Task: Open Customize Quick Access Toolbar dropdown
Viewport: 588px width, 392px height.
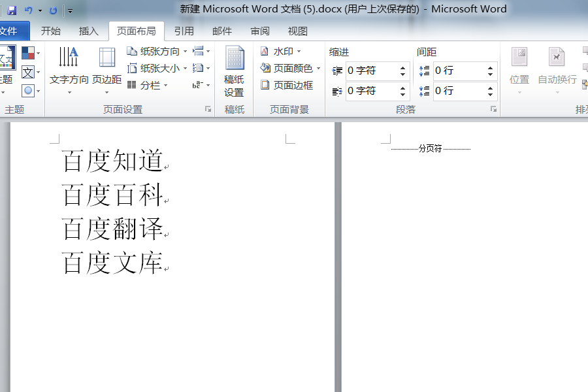Action: 70,11
